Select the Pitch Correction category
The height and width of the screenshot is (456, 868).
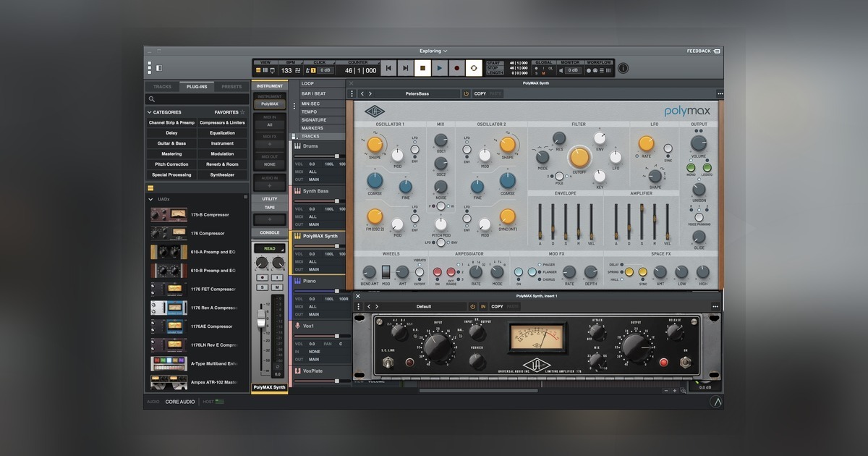(171, 164)
